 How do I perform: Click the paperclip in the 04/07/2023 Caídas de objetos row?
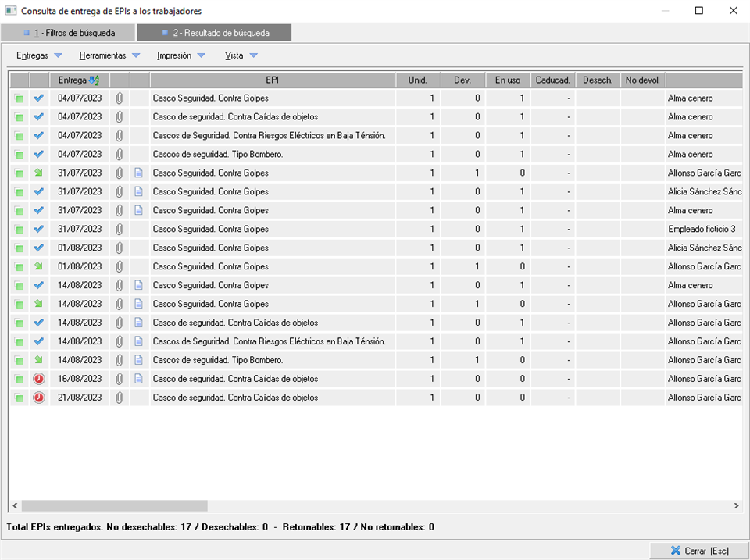tap(119, 116)
